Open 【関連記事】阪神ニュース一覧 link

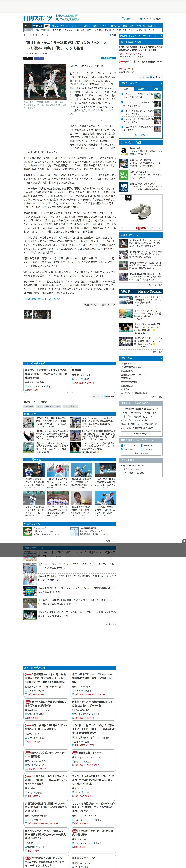point(42,299)
